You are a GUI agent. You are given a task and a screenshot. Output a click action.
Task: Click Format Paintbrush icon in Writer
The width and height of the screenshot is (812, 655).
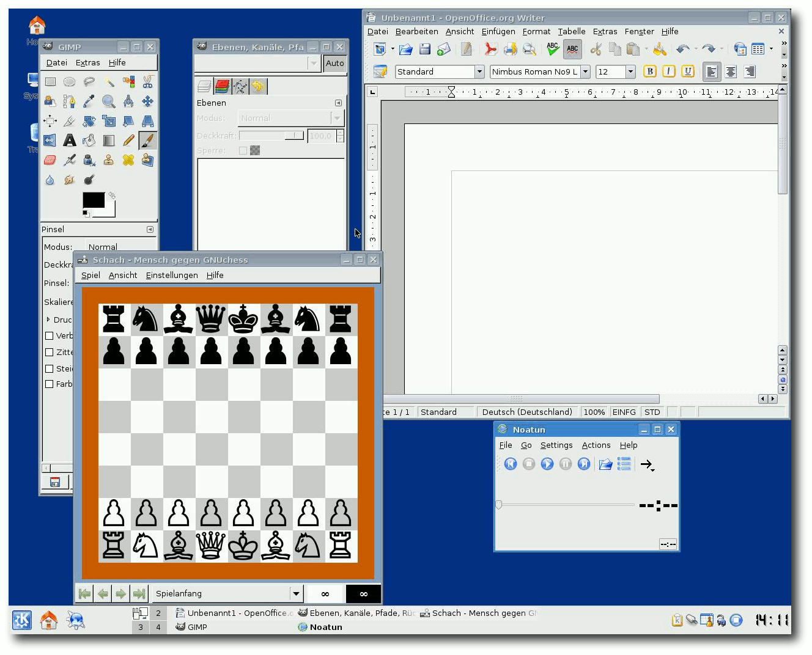pos(659,49)
